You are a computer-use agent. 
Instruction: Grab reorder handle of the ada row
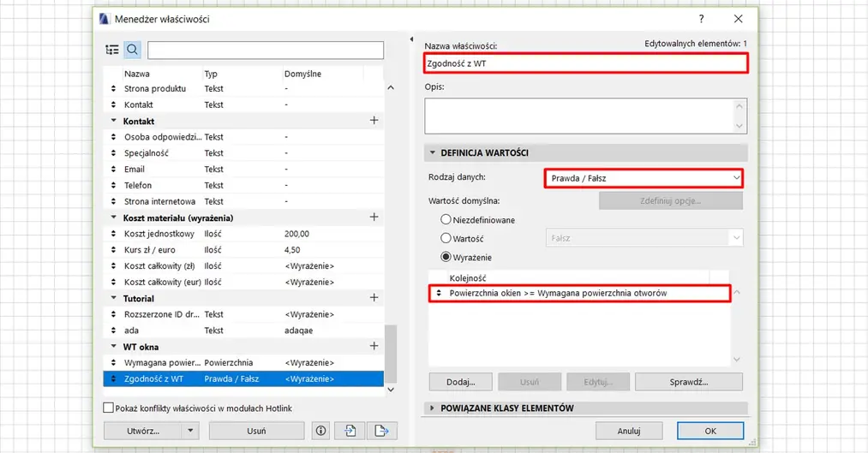[113, 331]
